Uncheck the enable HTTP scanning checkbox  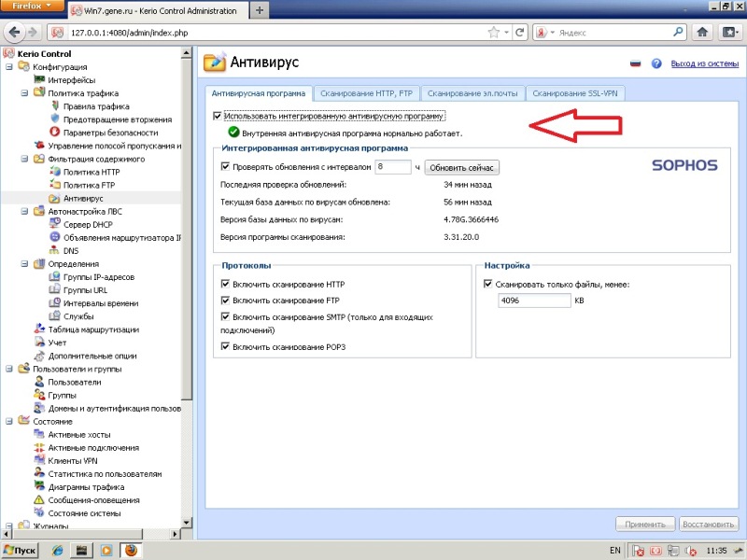(225, 283)
